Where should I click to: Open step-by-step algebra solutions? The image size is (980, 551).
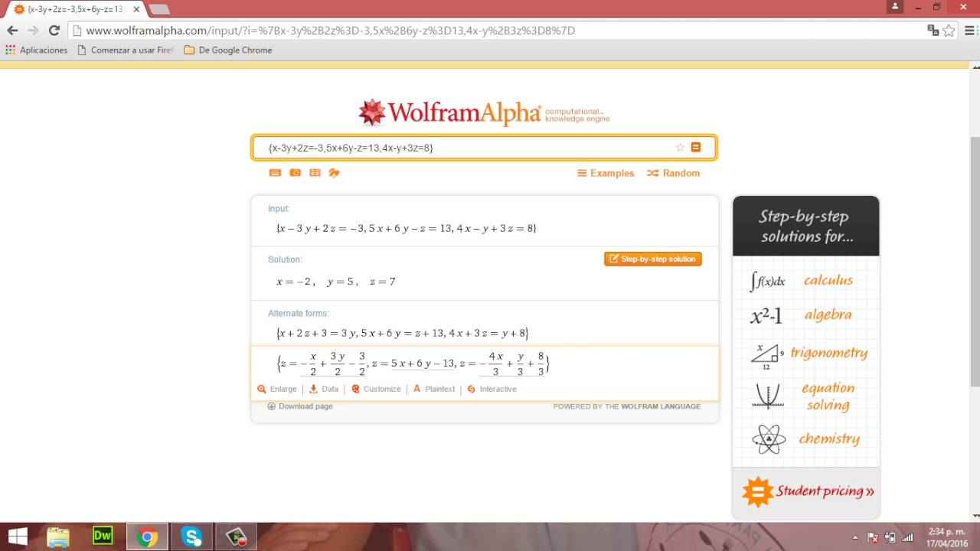click(x=828, y=315)
